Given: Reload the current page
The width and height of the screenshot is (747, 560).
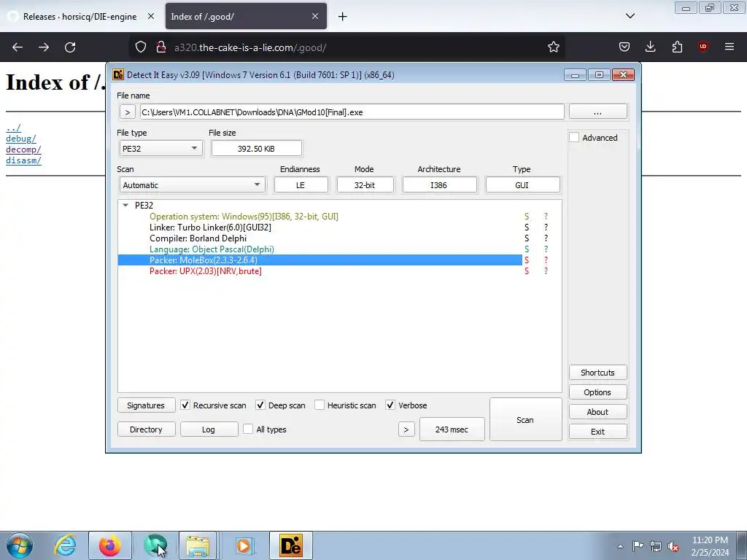Looking at the screenshot, I should pos(70,47).
